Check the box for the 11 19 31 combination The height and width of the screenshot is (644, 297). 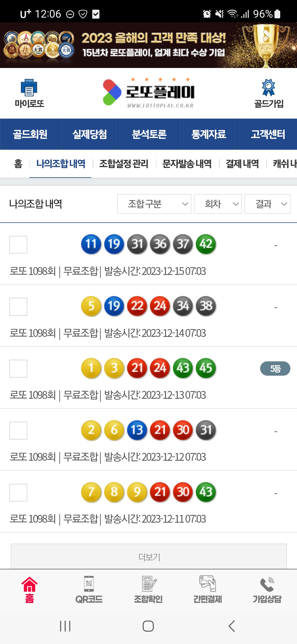pyautogui.click(x=18, y=244)
